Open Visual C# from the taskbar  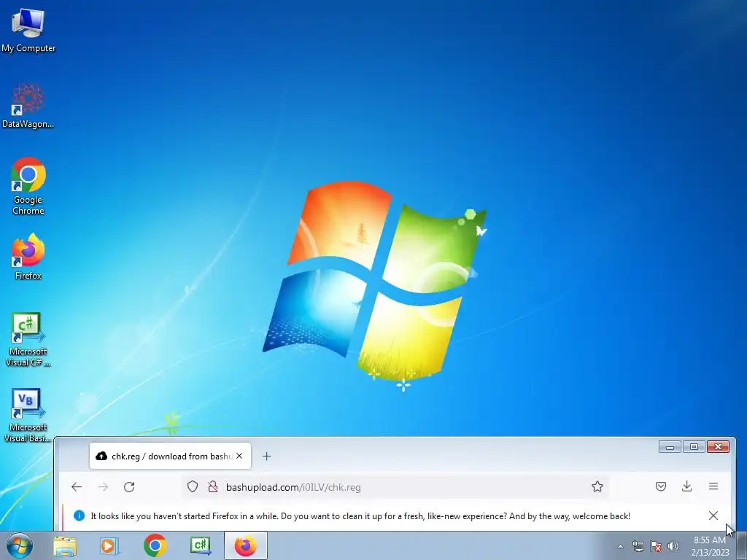point(201,545)
